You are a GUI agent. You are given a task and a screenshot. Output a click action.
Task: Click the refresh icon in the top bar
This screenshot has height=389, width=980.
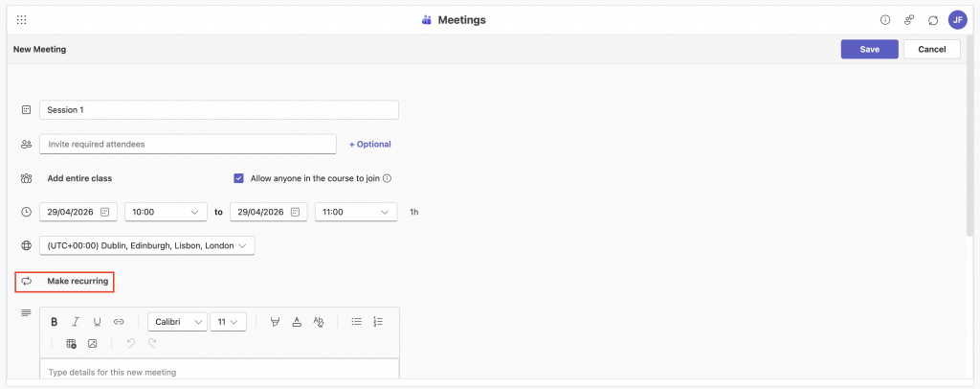coord(933,20)
